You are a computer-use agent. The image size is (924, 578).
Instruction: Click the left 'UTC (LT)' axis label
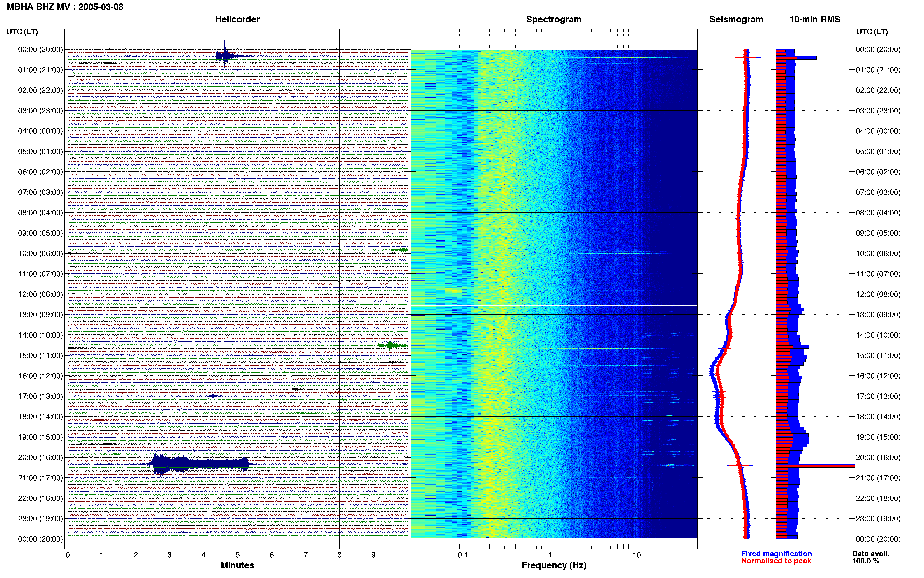pos(22,32)
